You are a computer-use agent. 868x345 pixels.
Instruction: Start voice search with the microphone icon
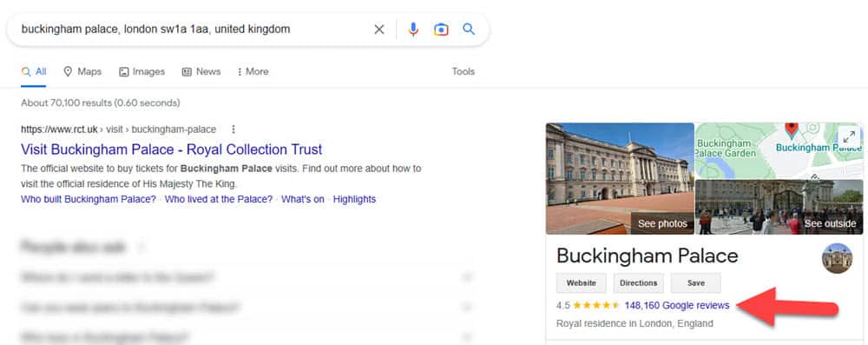(413, 30)
